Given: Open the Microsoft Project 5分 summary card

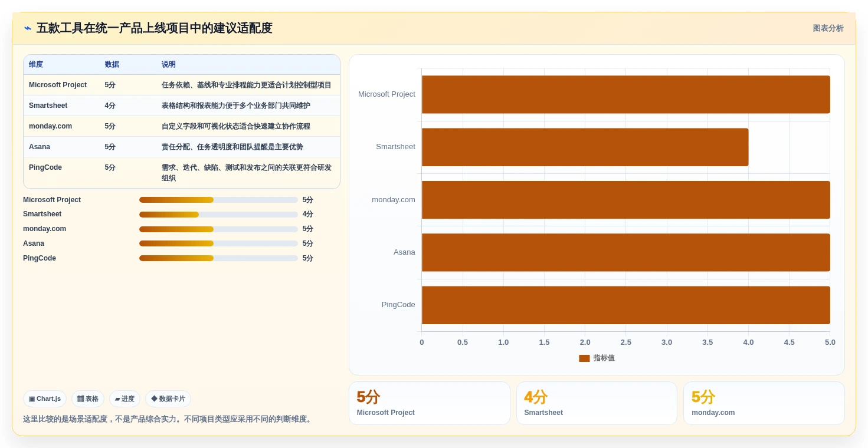Looking at the screenshot, I should click(429, 403).
